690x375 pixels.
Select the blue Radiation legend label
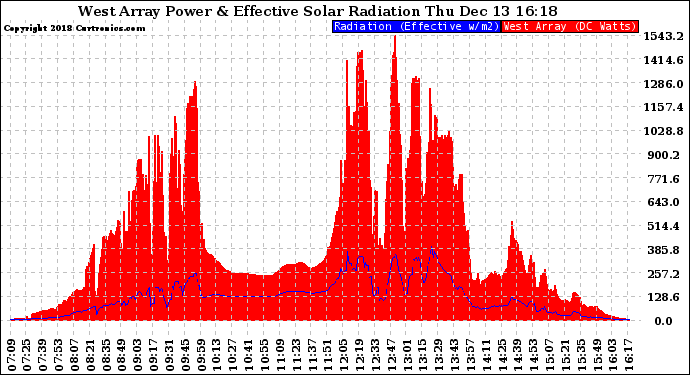point(417,26)
